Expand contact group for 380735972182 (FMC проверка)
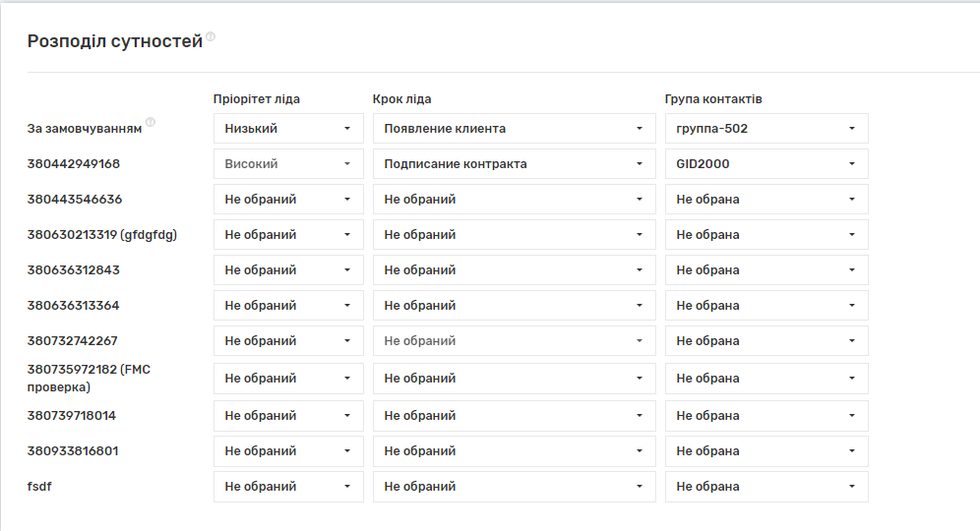The image size is (980, 531). [x=766, y=379]
